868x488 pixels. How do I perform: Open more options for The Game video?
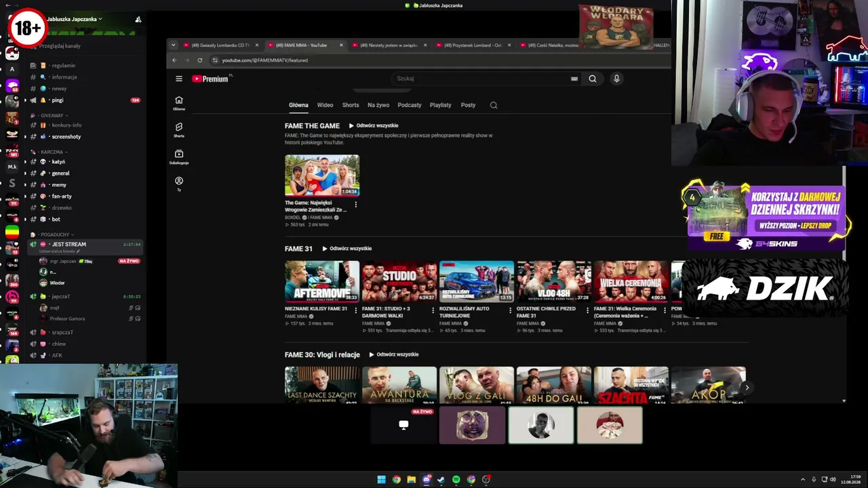tap(355, 204)
